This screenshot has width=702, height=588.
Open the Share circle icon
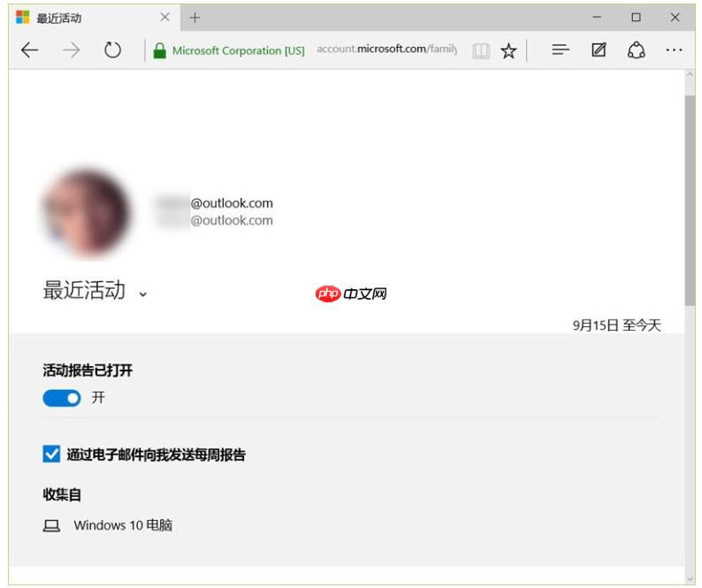(x=637, y=50)
